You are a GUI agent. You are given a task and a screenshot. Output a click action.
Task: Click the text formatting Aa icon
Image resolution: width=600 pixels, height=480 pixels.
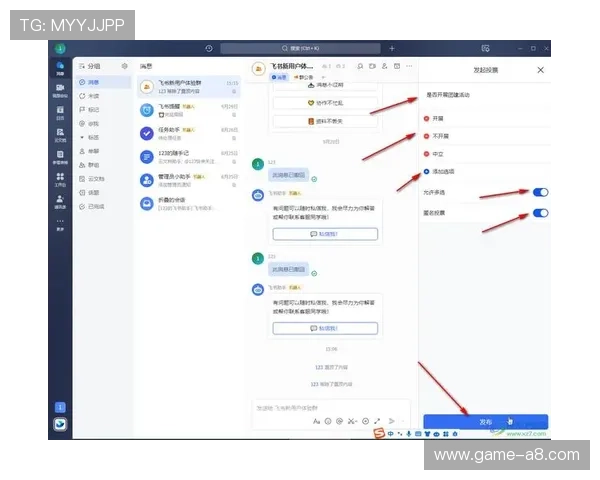click(316, 421)
